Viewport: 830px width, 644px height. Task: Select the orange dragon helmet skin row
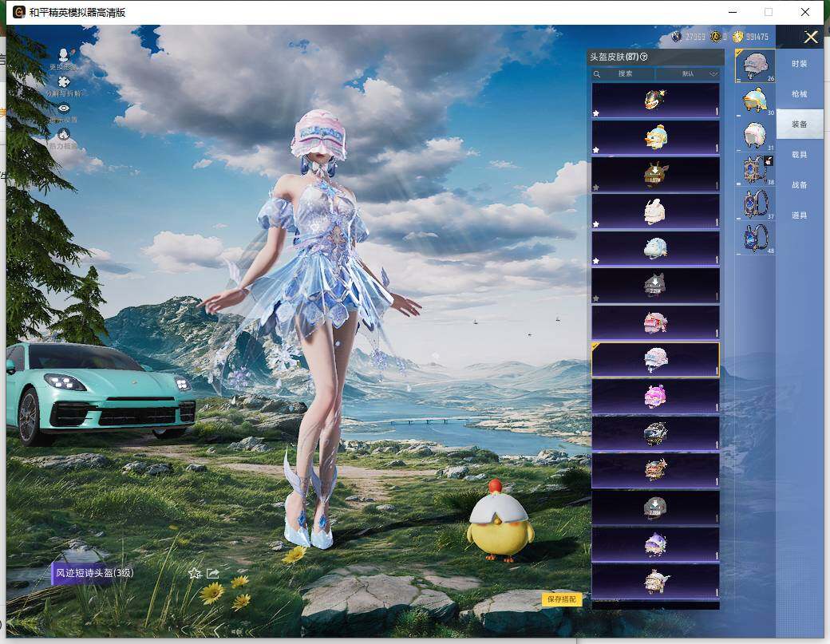pyautogui.click(x=655, y=471)
